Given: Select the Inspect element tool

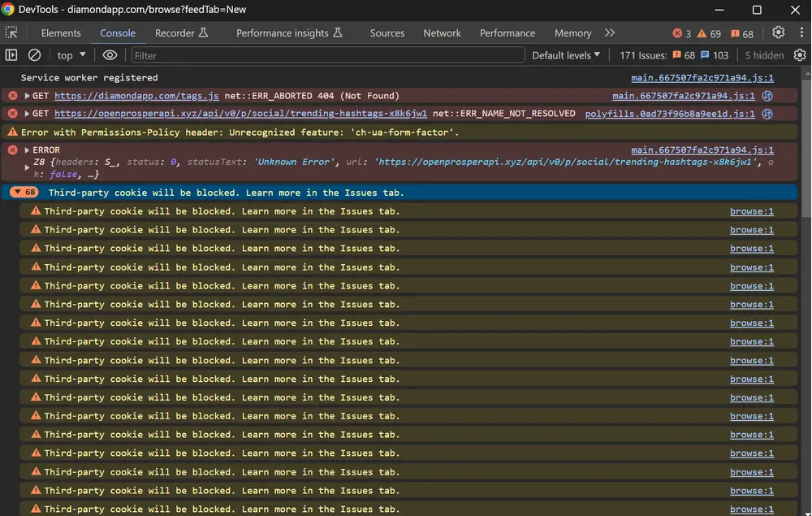Looking at the screenshot, I should coord(11,33).
